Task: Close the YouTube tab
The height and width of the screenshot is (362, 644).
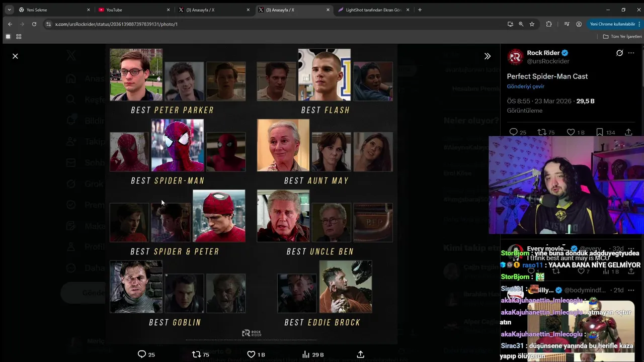Action: click(x=169, y=10)
